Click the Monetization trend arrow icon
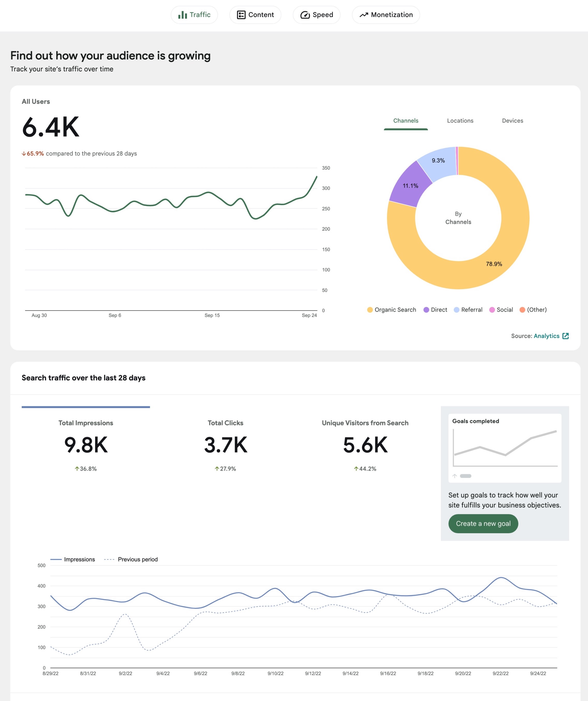 pos(364,15)
